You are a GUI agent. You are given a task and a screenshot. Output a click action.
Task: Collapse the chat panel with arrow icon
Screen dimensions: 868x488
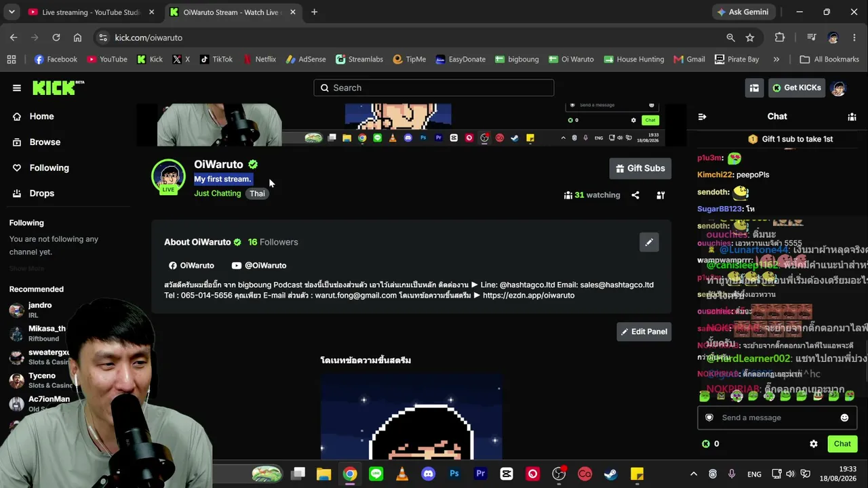click(x=702, y=117)
